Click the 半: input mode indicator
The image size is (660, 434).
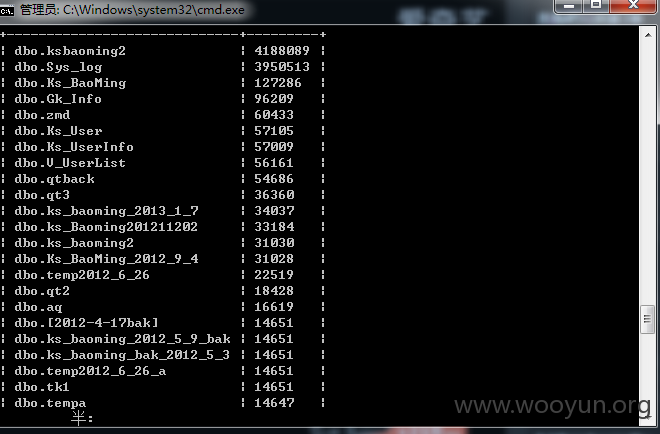pos(82,418)
